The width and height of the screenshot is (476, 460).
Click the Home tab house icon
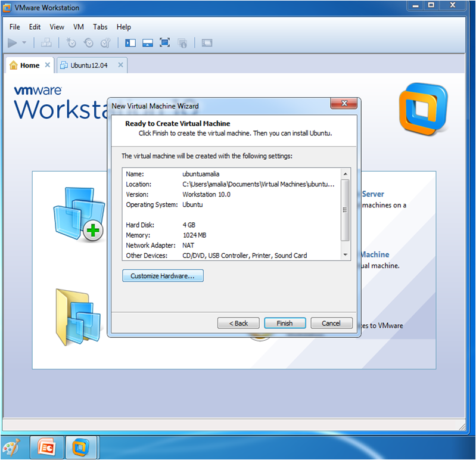[x=13, y=65]
